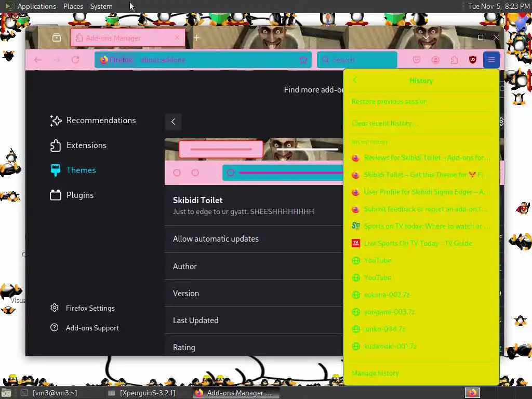Close the Add-ons Manager tab
Image resolution: width=532 pixels, height=399 pixels.
(x=177, y=37)
